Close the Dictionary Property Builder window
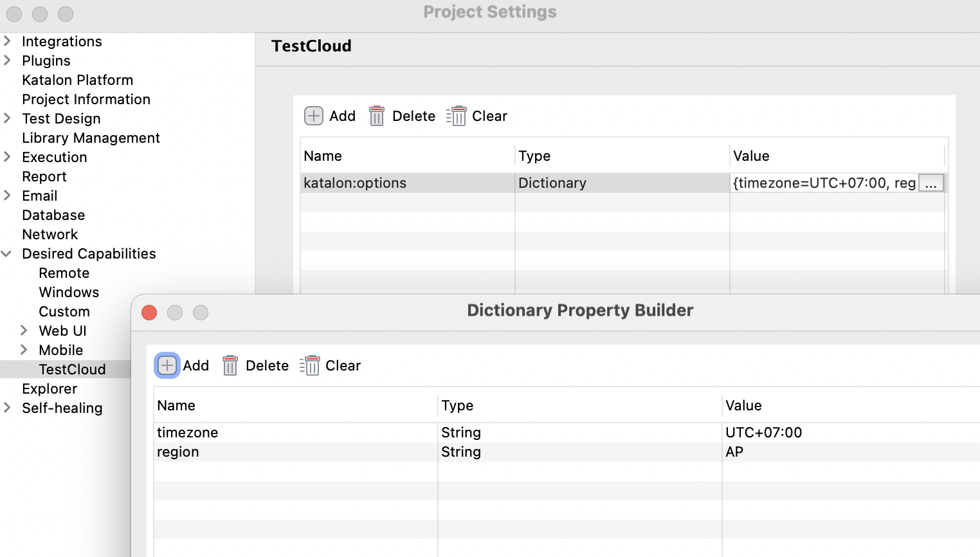980x557 pixels. 149,313
